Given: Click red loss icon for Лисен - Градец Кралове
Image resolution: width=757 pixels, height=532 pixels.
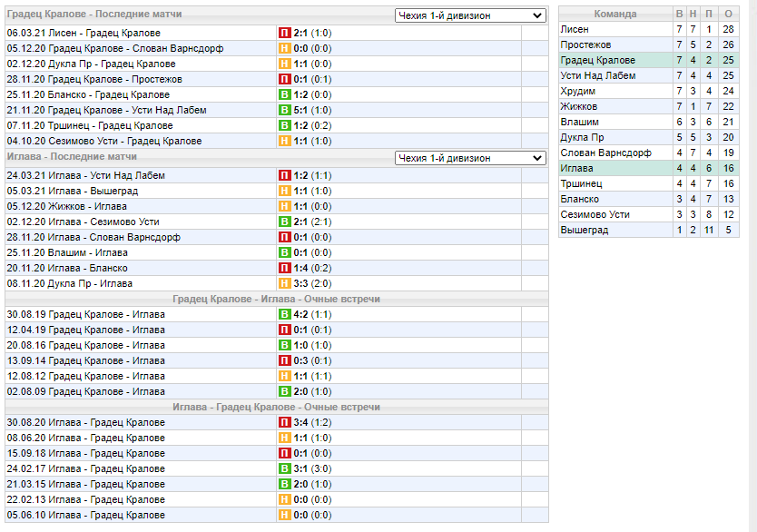Looking at the screenshot, I should click(x=284, y=33).
